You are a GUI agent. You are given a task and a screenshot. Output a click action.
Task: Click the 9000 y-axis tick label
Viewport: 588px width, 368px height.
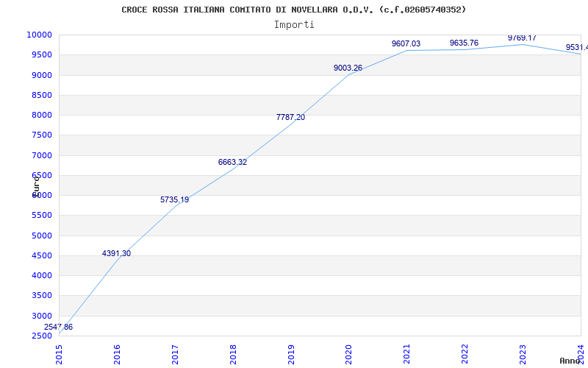click(42, 75)
